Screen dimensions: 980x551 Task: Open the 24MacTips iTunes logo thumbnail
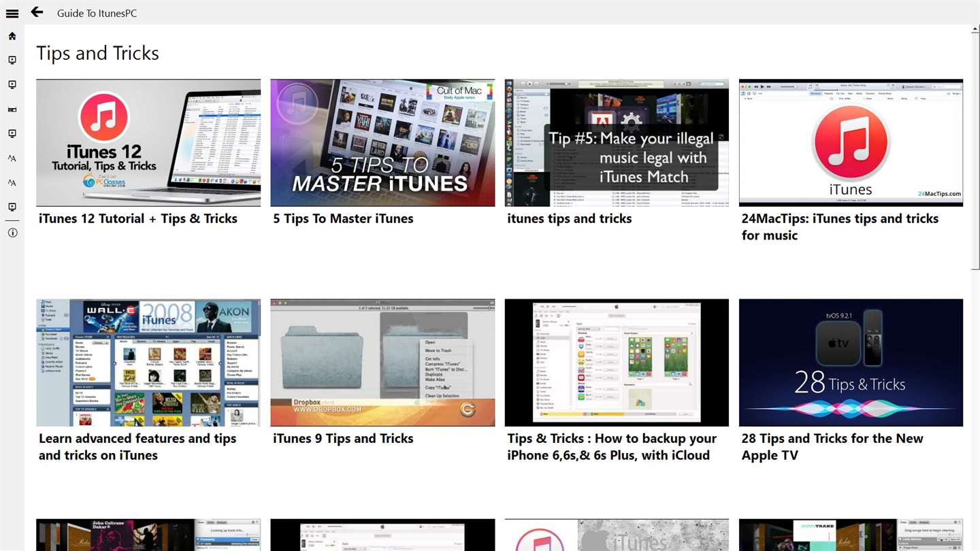(x=851, y=143)
